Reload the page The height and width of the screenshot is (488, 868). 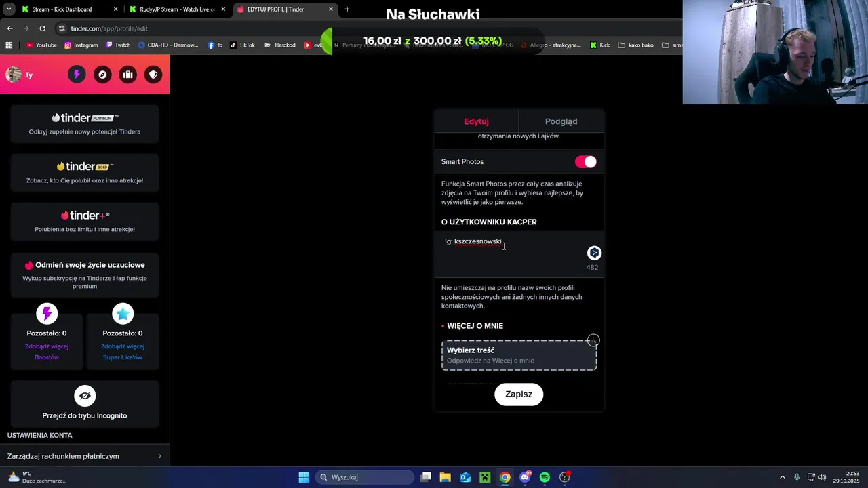click(x=42, y=28)
